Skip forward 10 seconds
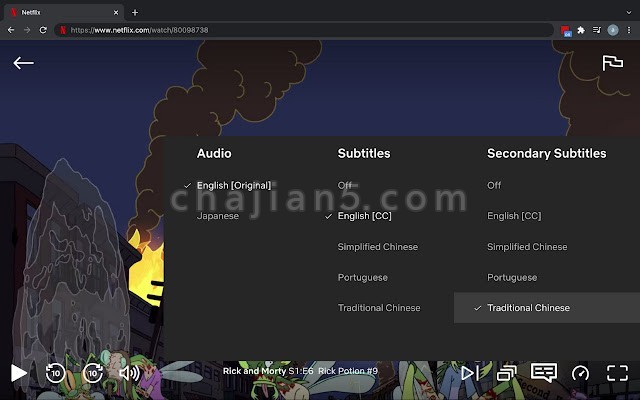The width and height of the screenshot is (640, 400). (x=93, y=373)
